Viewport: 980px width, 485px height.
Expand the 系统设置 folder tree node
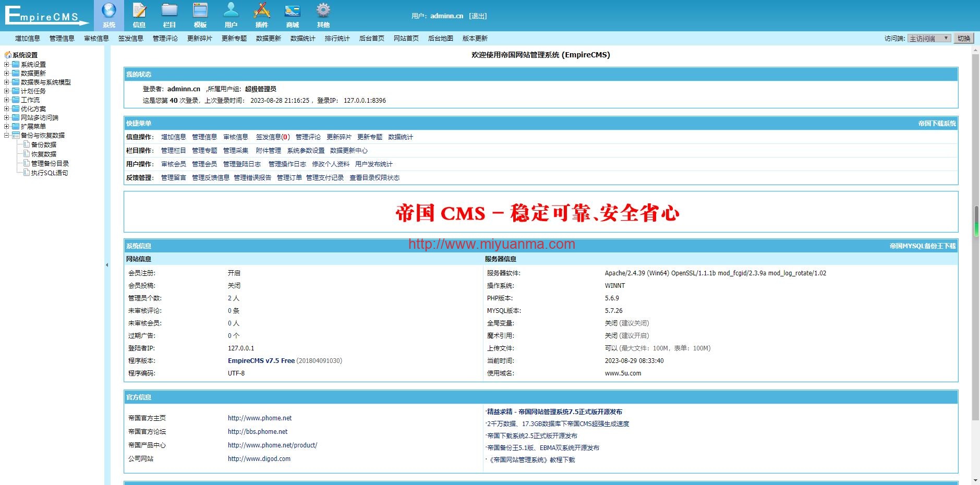(x=7, y=64)
